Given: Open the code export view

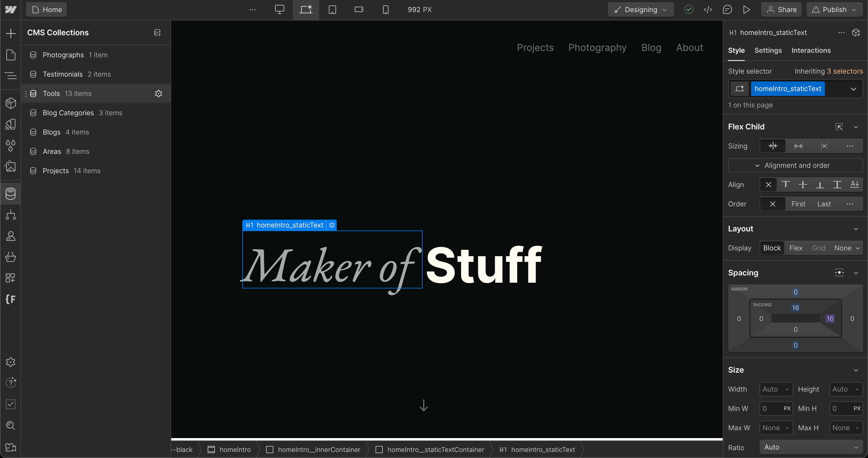Looking at the screenshot, I should (x=708, y=10).
